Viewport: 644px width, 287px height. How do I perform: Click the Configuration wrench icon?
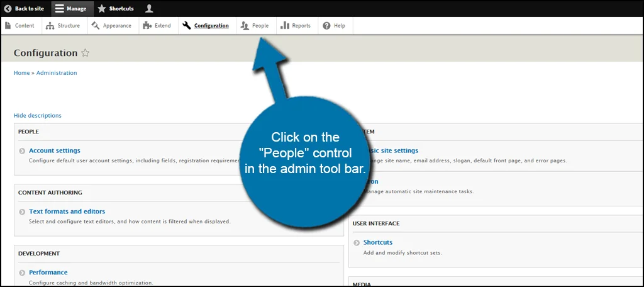[x=187, y=26]
